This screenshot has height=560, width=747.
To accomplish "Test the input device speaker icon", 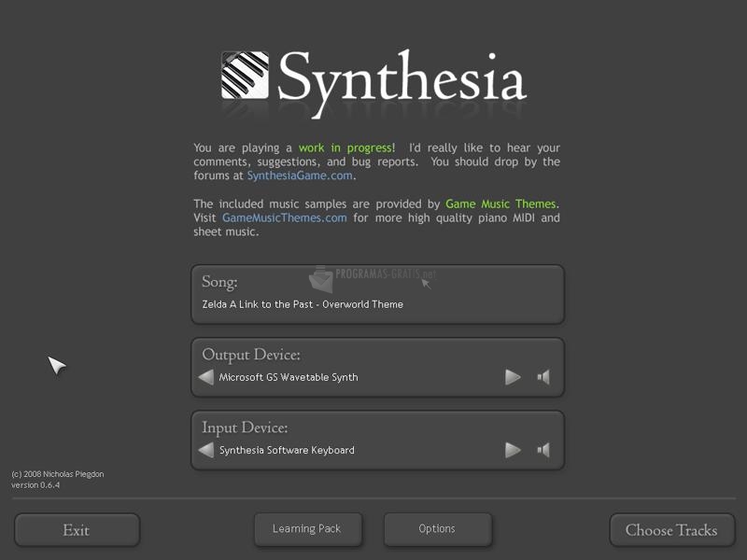I will (x=543, y=450).
